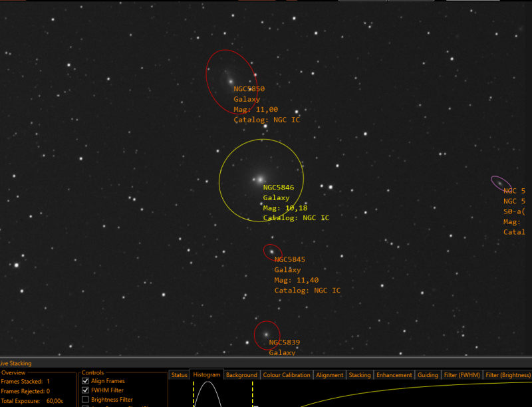
Task: Click the NGC5846 yellow annotation label
Action: coord(279,188)
